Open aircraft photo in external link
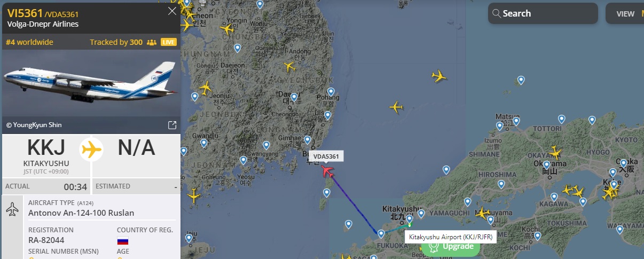The height and width of the screenshot is (259, 644). pyautogui.click(x=172, y=125)
